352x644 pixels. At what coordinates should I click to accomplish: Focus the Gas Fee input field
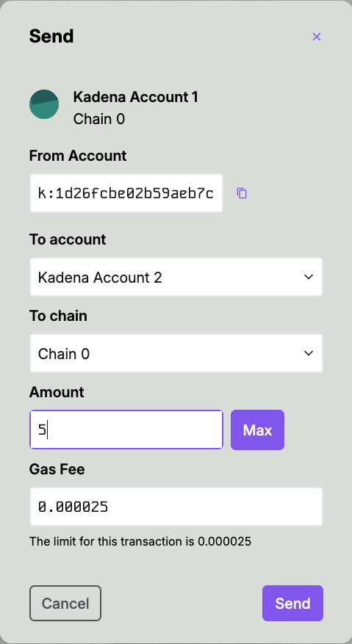click(x=176, y=507)
